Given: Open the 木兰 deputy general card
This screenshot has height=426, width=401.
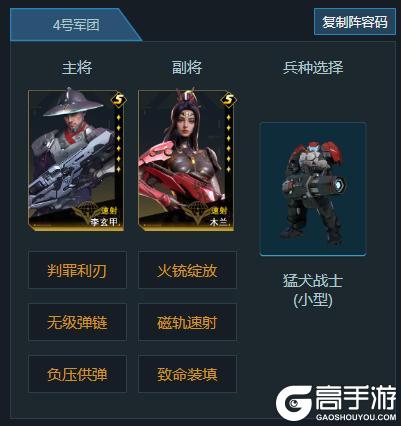Looking at the screenshot, I should coord(186,161).
